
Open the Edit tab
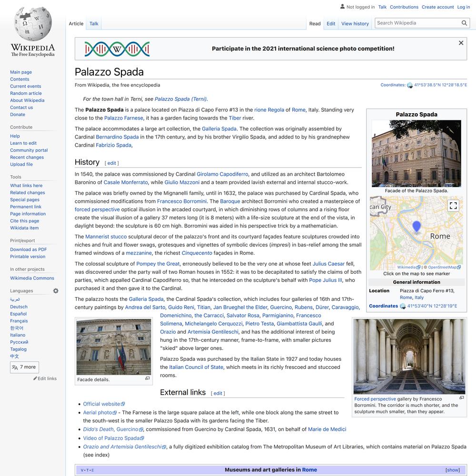(x=331, y=24)
